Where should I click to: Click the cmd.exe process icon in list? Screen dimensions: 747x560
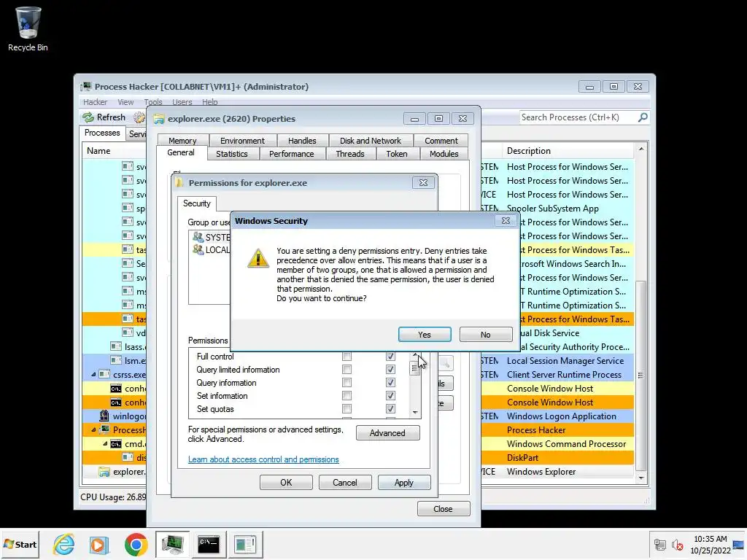pos(116,444)
